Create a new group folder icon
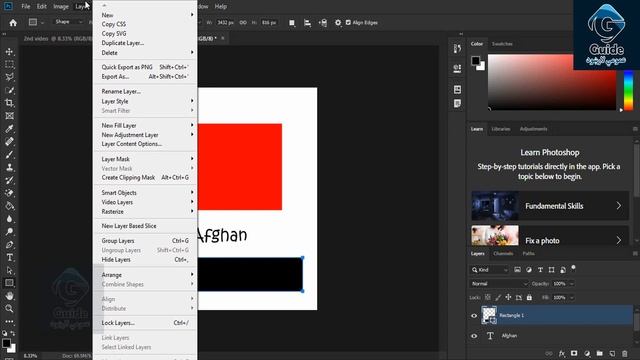640x360 pixels. 599,353
